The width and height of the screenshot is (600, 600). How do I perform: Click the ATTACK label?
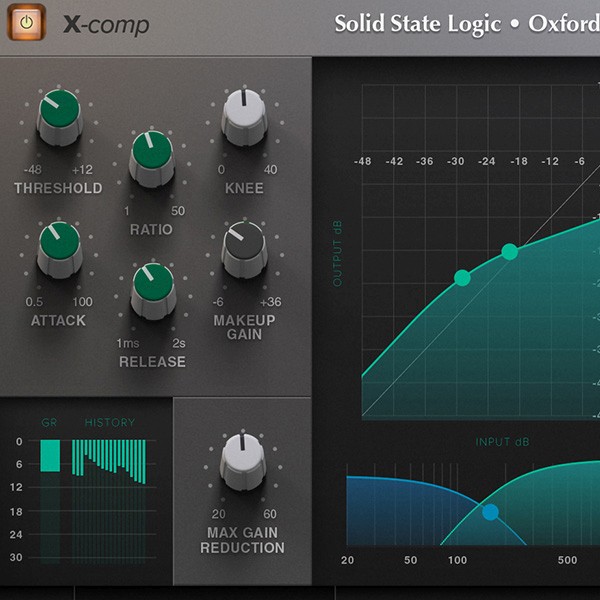pos(58,321)
